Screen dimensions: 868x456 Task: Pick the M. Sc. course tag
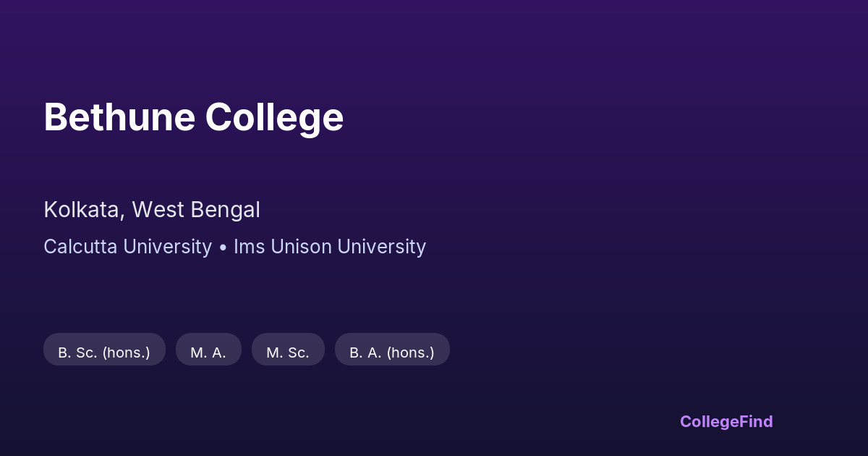pos(288,352)
